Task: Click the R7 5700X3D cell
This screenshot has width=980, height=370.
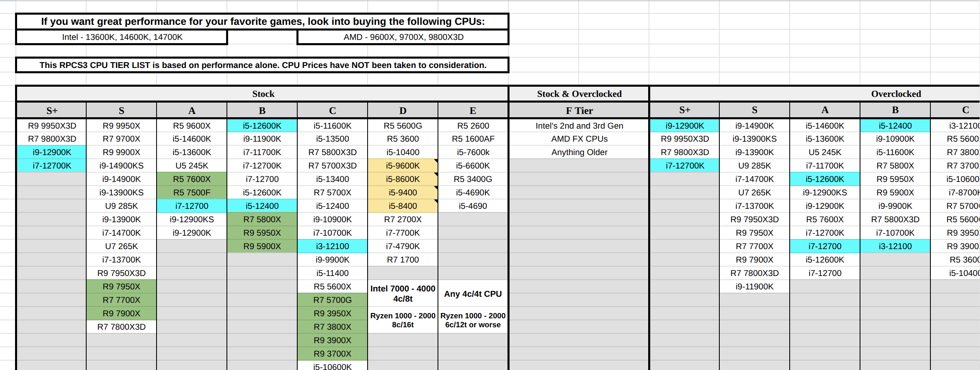Action: (x=332, y=166)
